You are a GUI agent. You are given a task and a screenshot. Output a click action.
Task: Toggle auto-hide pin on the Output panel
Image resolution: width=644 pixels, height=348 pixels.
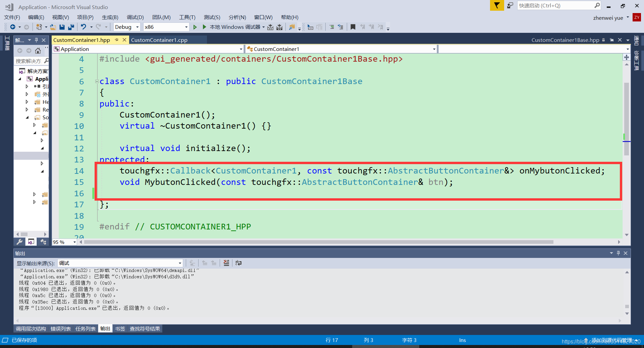click(x=618, y=253)
